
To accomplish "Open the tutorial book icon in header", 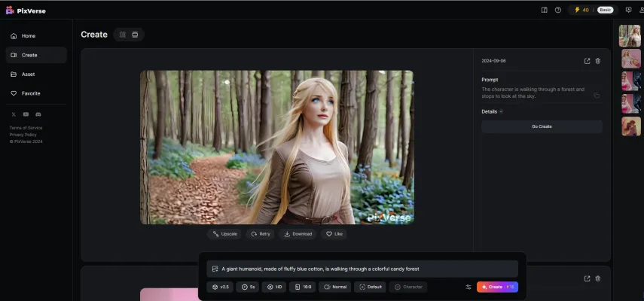I will (545, 10).
